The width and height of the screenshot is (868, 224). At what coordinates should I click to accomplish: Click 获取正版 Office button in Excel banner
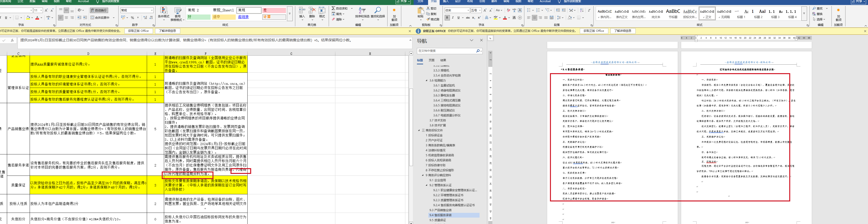point(138,31)
